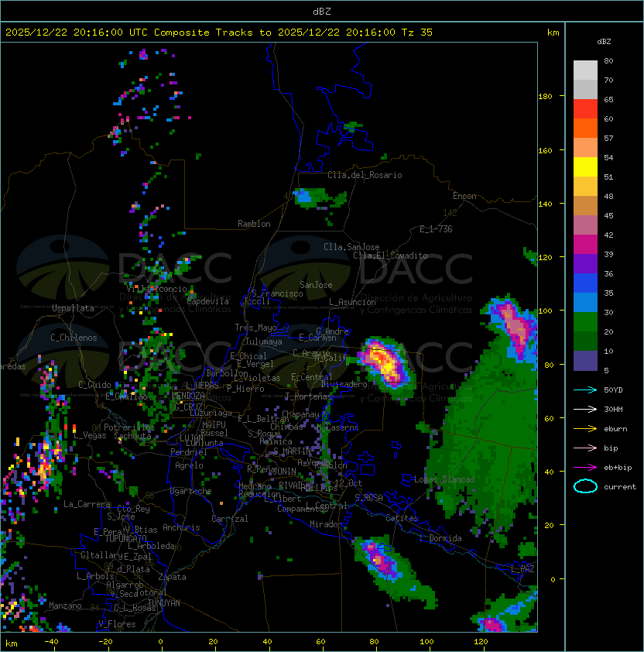This screenshot has width=644, height=652.
Task: Click the 160 km vertical axis tick
Action: pyautogui.click(x=545, y=150)
